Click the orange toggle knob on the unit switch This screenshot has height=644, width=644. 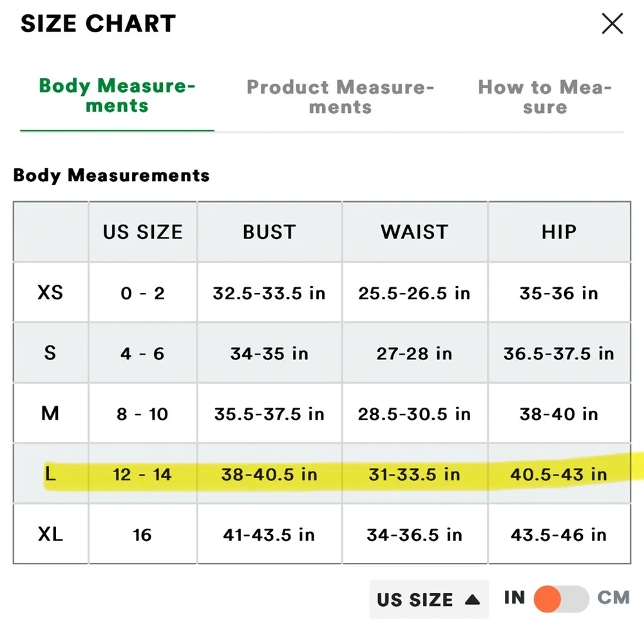click(x=547, y=599)
